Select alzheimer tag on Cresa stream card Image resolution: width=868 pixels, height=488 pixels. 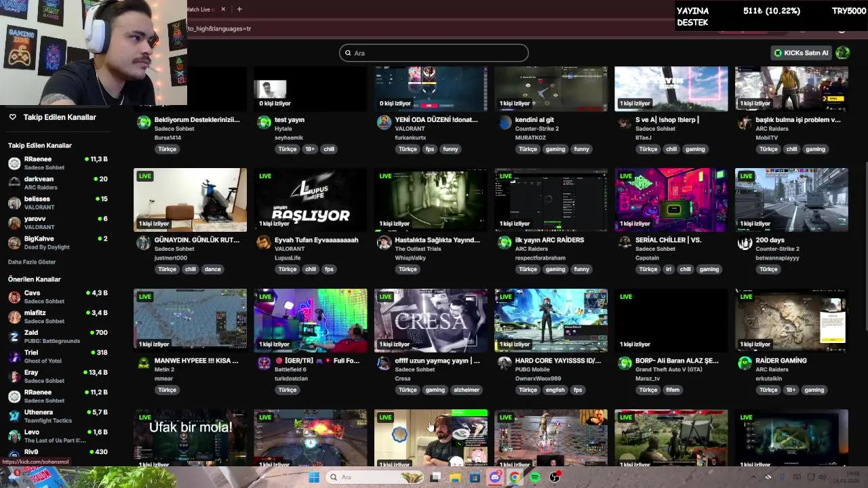point(467,390)
